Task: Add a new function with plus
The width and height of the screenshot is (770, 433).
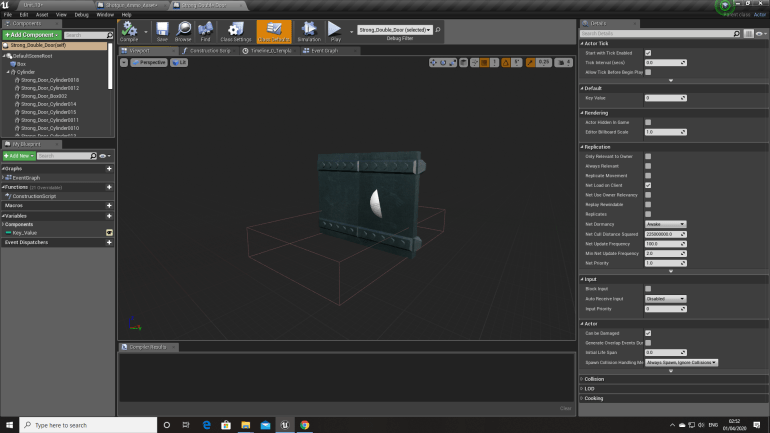Action: point(109,187)
